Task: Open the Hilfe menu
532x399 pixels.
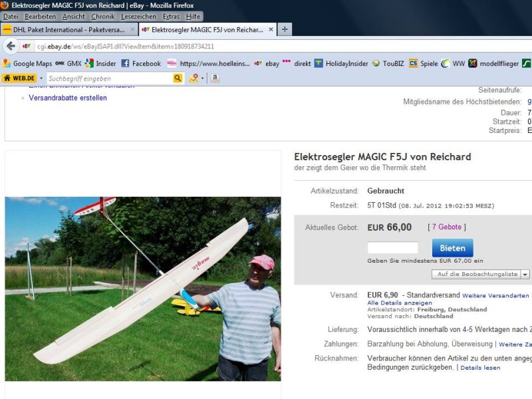Action: click(x=193, y=16)
